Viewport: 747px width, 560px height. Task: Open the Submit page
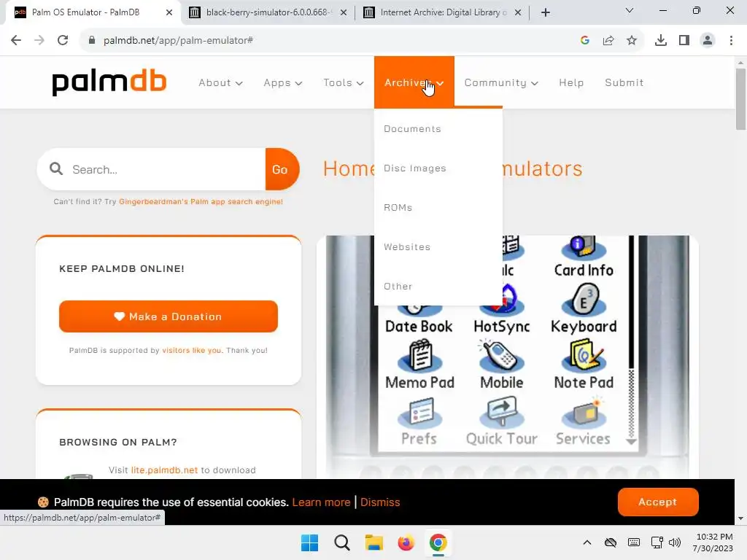tap(624, 83)
